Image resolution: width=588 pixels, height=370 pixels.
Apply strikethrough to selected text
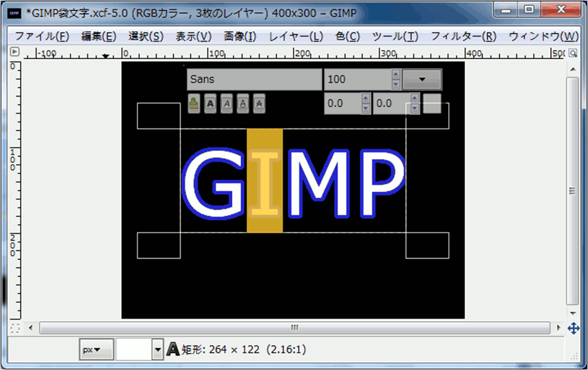pyautogui.click(x=260, y=103)
